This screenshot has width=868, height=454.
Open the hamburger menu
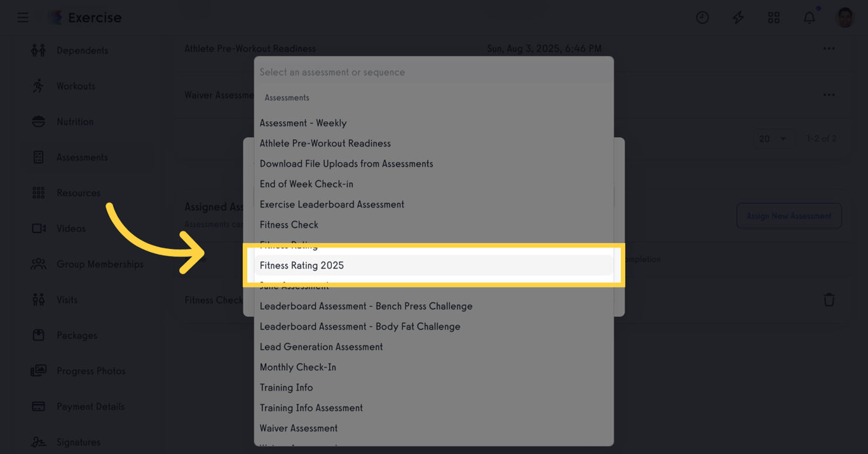(x=23, y=17)
